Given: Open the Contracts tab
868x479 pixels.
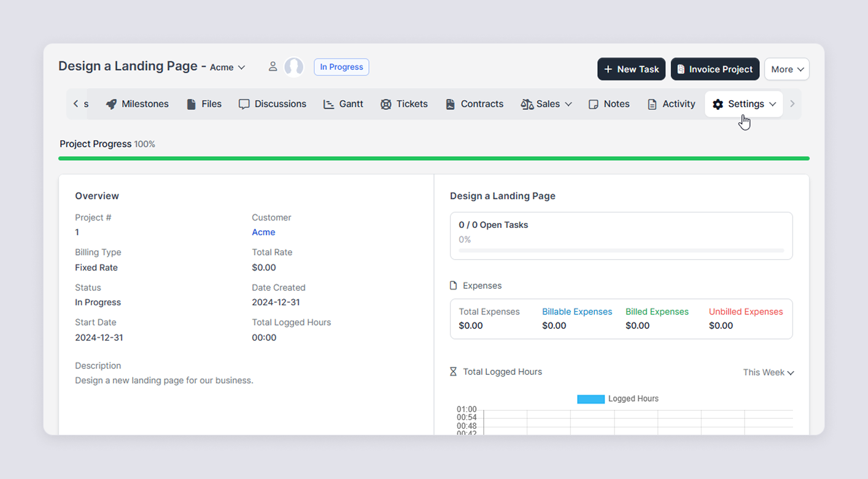Looking at the screenshot, I should click(475, 104).
